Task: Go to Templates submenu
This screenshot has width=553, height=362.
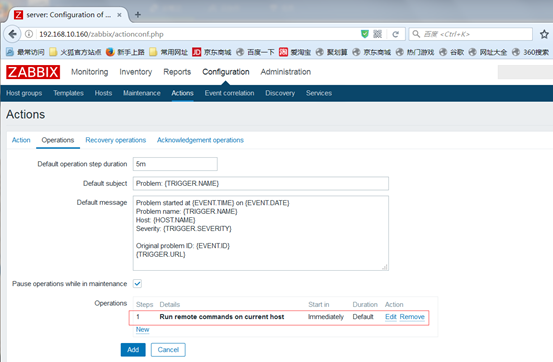Action: coord(68,93)
